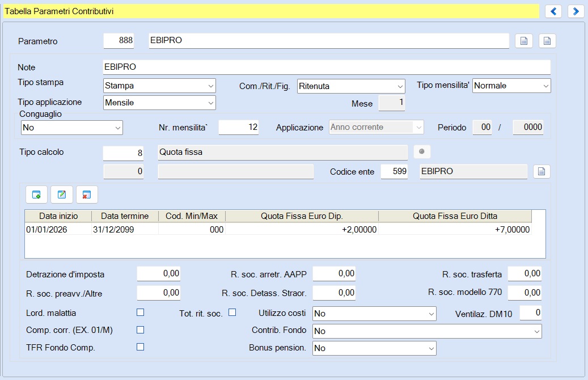Select table cell 000 under Cod. Min/Max
Viewport: 588px width, 380px height.
pos(192,230)
